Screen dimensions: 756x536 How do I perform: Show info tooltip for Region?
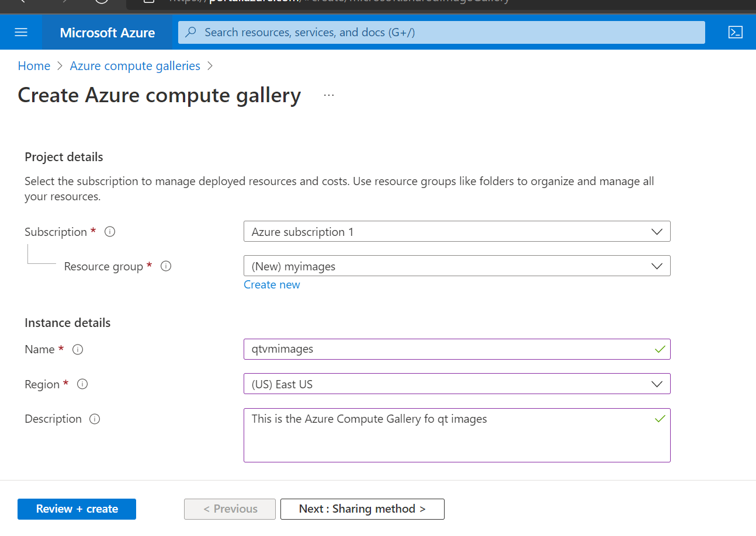(83, 384)
